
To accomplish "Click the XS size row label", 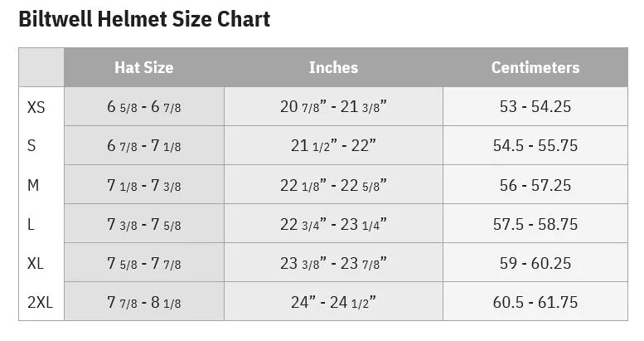I will point(36,107).
